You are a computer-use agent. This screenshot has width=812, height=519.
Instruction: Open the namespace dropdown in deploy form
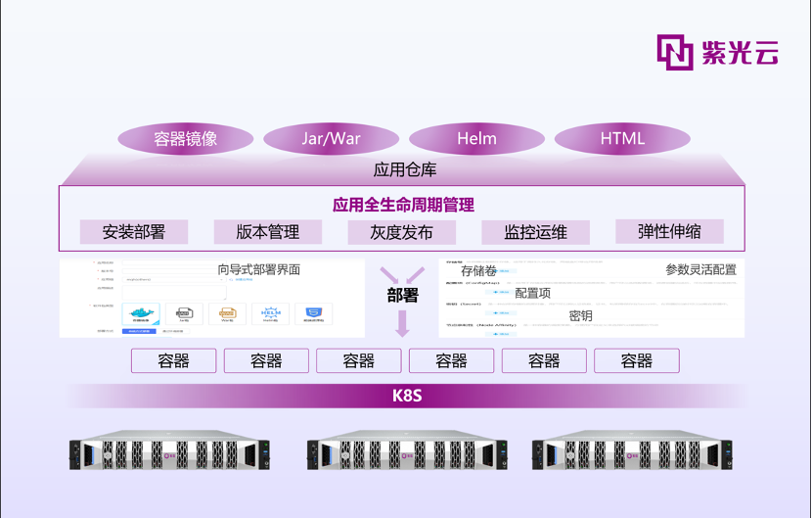coord(171,279)
